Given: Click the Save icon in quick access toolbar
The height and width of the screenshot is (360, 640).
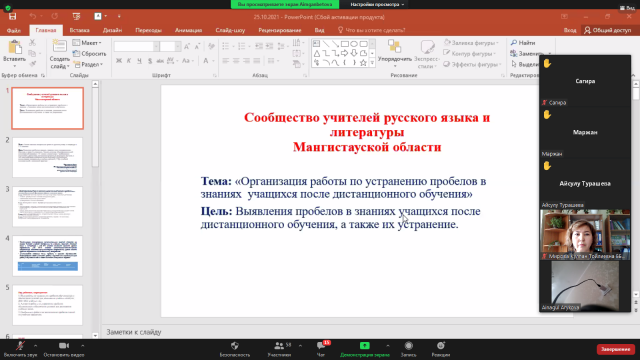Looking at the screenshot, I should click(13, 16).
